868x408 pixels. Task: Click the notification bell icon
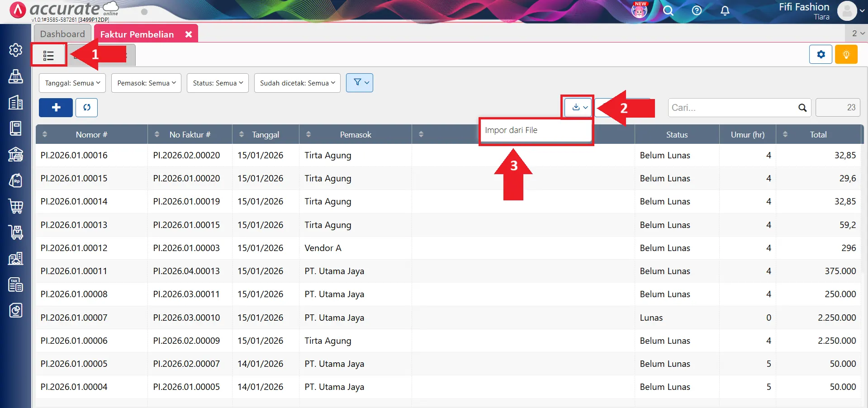[724, 10]
